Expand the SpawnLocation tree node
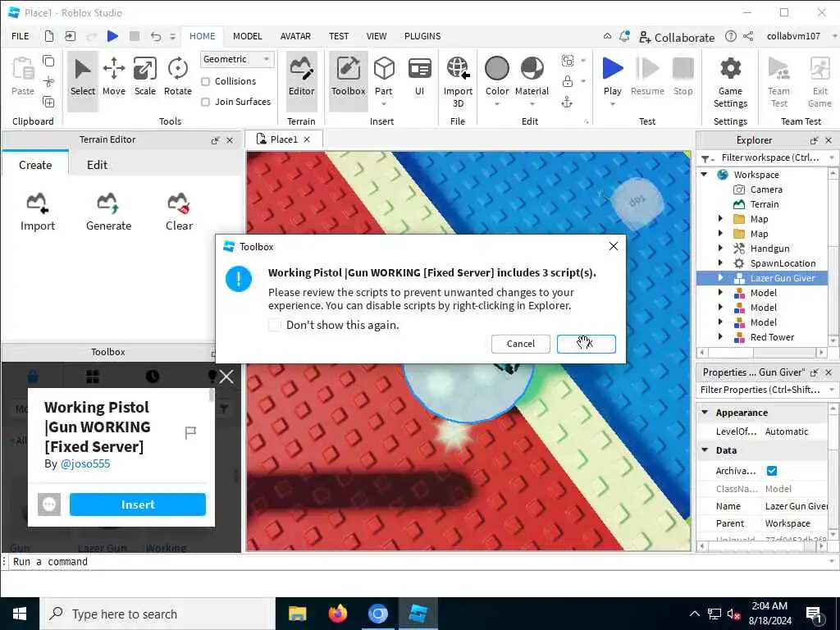The height and width of the screenshot is (630, 840). pos(720,263)
